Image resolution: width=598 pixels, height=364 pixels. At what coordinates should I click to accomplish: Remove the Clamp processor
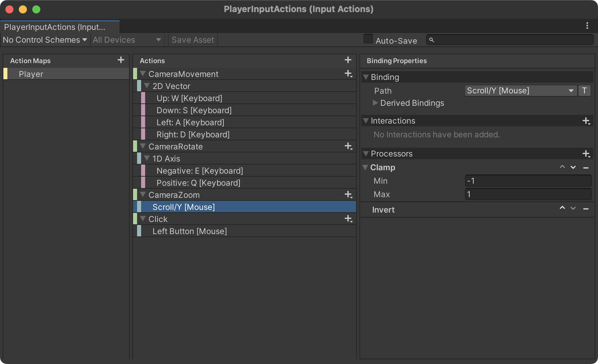[x=587, y=167]
